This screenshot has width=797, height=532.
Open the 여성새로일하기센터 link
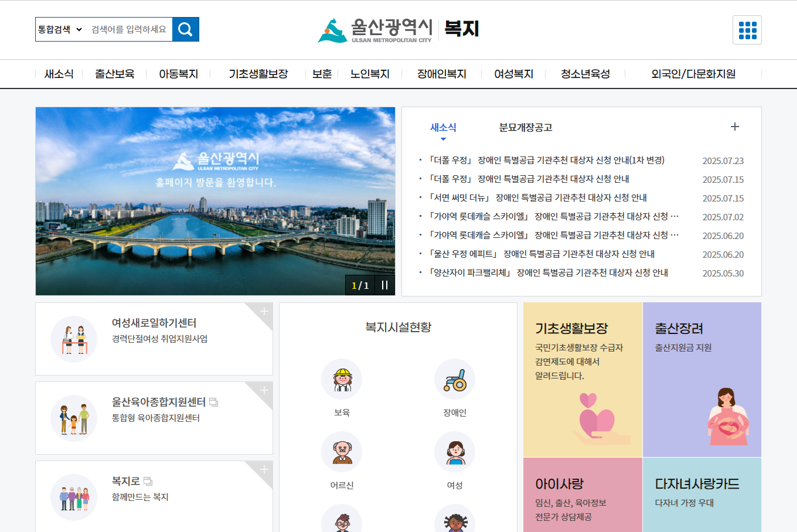(154, 323)
